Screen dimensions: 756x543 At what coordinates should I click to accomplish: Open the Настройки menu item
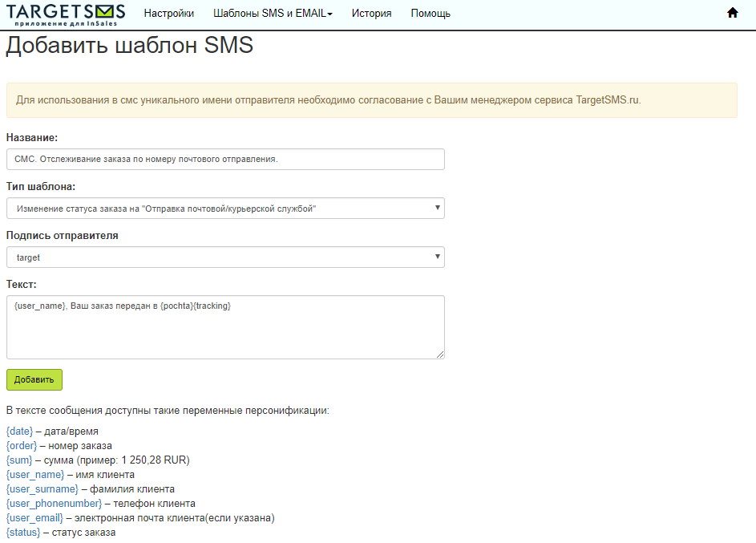[168, 14]
